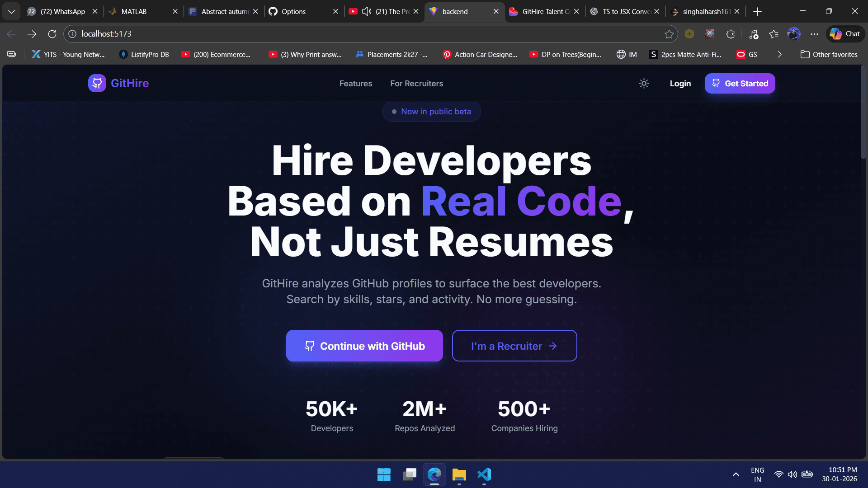Click Continue with GitHub button
868x488 pixels.
click(x=364, y=346)
